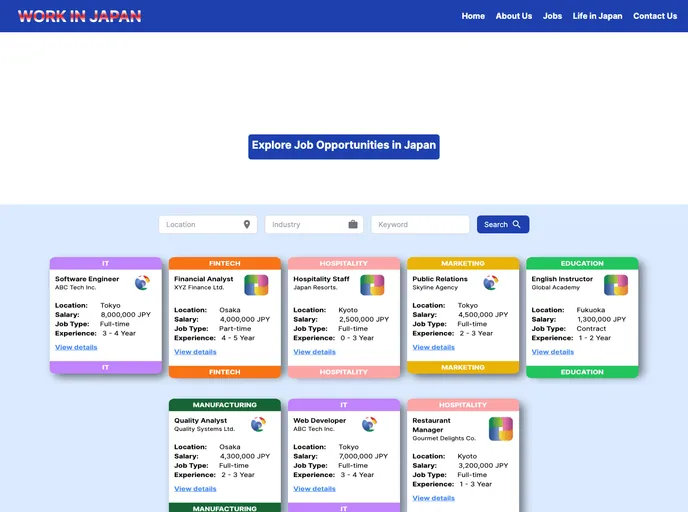Click the Work in Japan site logo
Viewport: 688px width, 512px height.
click(80, 16)
